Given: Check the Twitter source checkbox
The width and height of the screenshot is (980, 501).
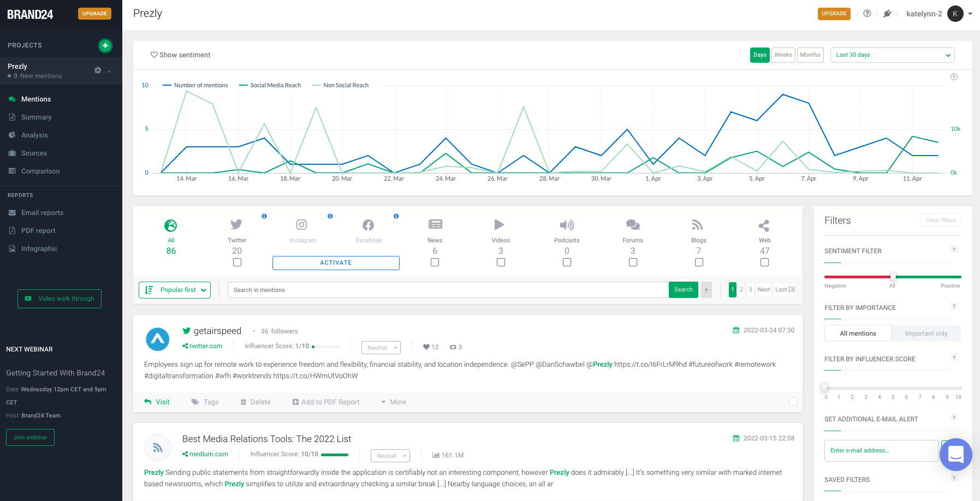Looking at the screenshot, I should pos(237,263).
